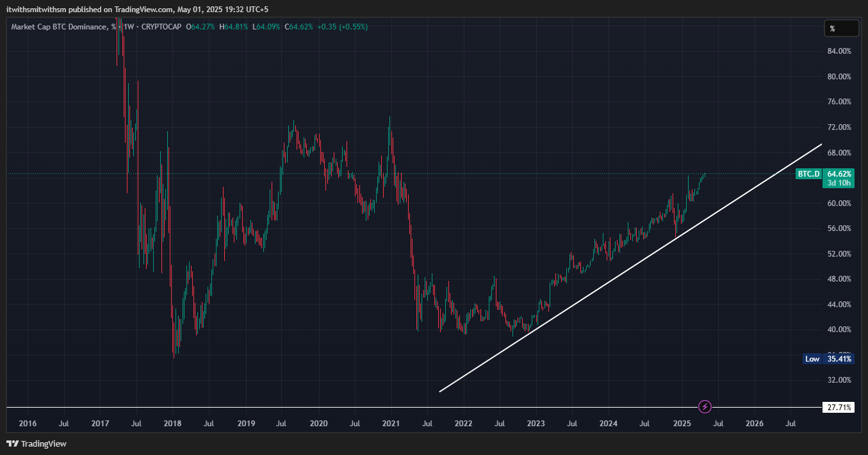Click the 84.00% price axis label
Screen dimensions: 868x455
[839, 51]
